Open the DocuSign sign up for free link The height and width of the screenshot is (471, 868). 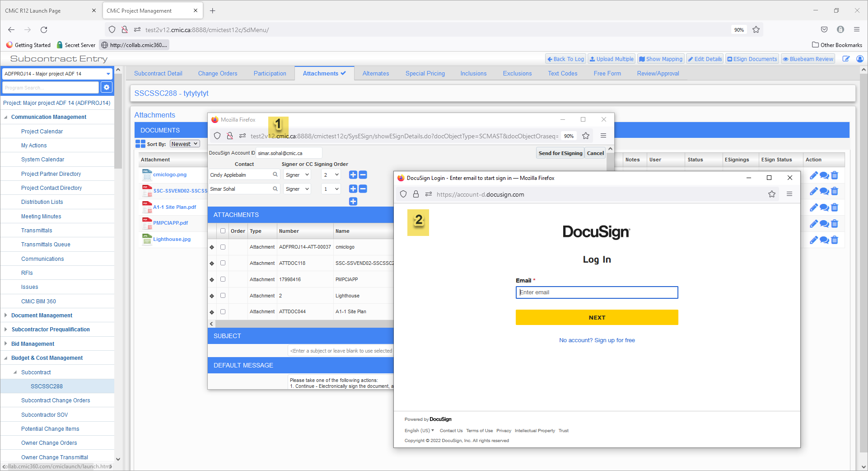click(x=597, y=340)
